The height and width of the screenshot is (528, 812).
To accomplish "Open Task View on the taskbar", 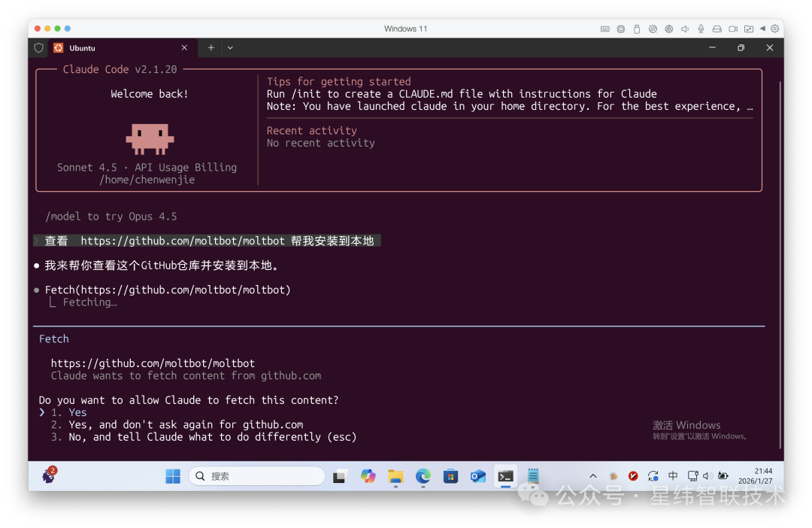I will [340, 476].
